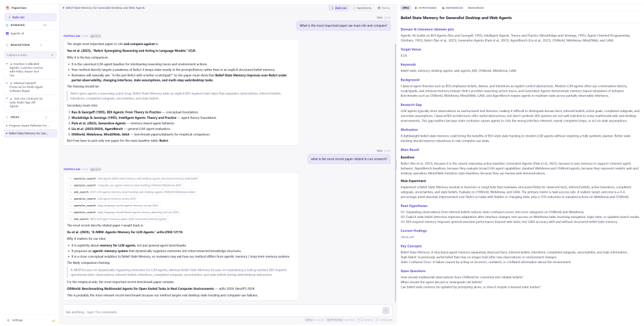
Task: Switch to the References tab
Action: click(453, 8)
